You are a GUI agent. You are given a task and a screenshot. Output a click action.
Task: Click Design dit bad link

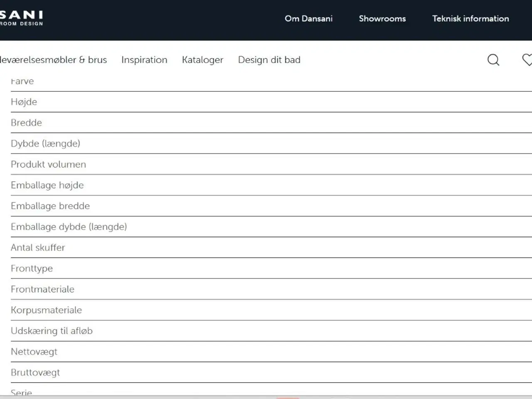269,60
